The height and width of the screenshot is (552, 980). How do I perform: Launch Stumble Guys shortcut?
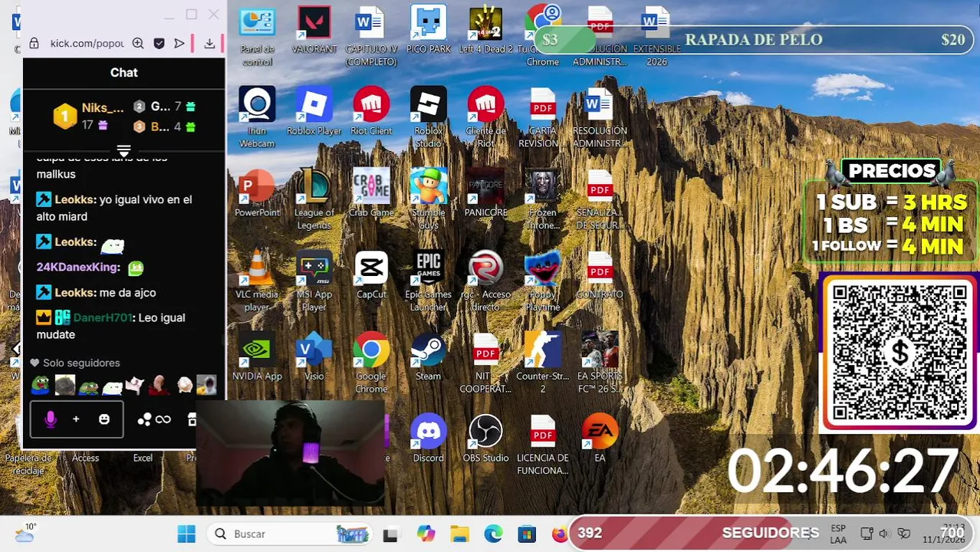(x=428, y=199)
